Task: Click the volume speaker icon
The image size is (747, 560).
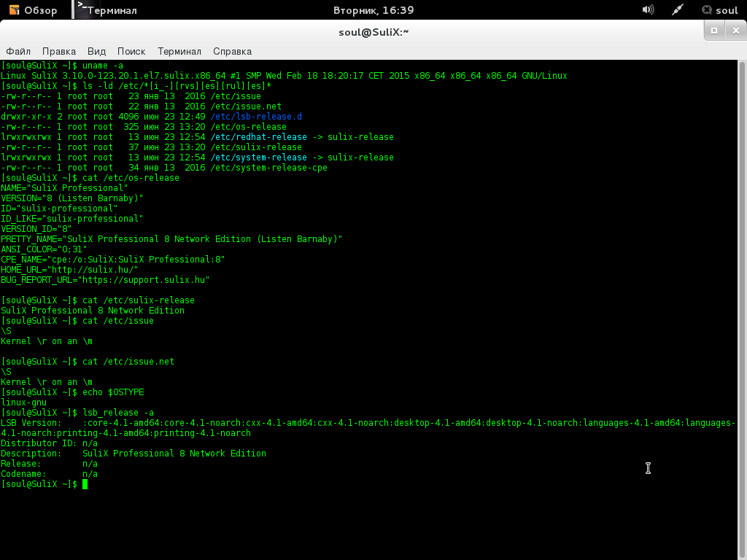Action: click(x=648, y=9)
